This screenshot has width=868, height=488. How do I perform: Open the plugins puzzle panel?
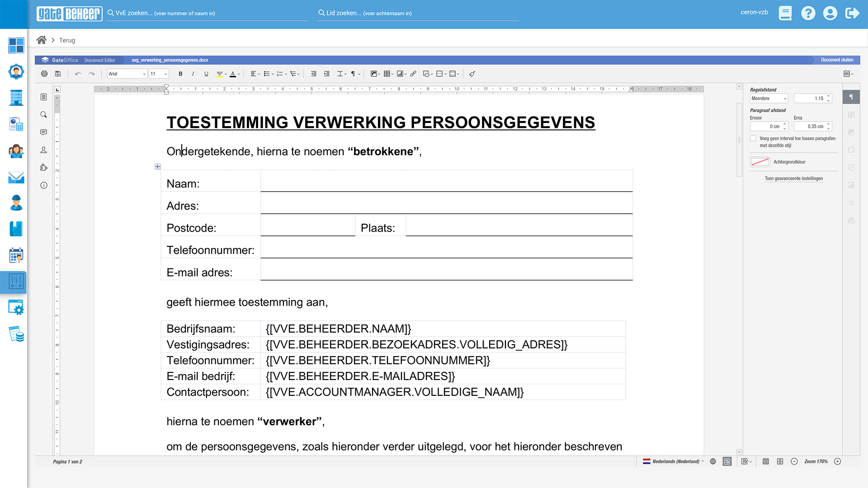click(x=43, y=167)
